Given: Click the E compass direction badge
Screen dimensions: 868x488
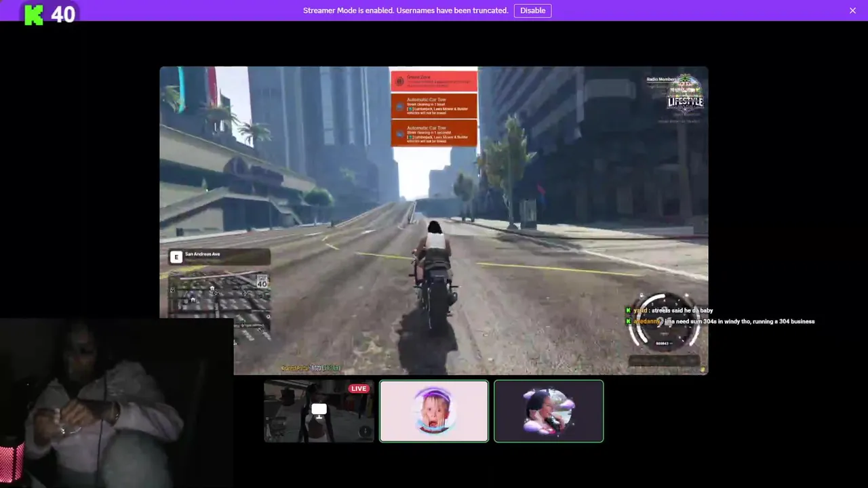Looking at the screenshot, I should tap(176, 257).
